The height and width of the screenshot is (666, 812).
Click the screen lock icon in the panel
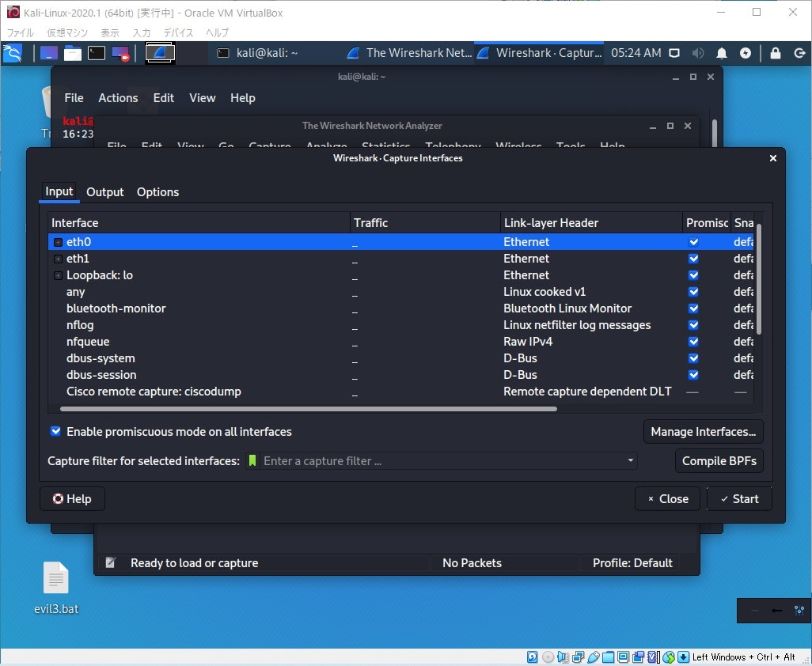tap(776, 53)
